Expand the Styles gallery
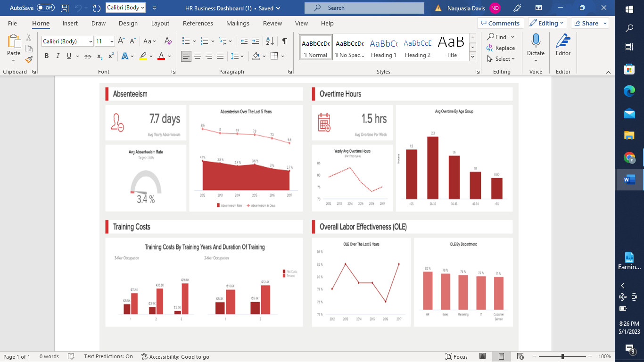The width and height of the screenshot is (644, 362). 472,56
